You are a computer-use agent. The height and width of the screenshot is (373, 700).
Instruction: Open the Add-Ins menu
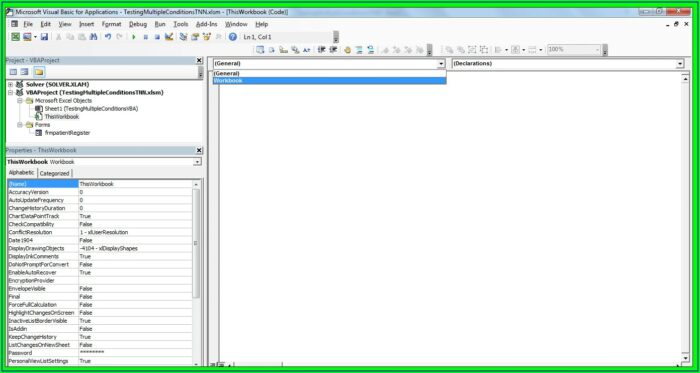coord(207,24)
